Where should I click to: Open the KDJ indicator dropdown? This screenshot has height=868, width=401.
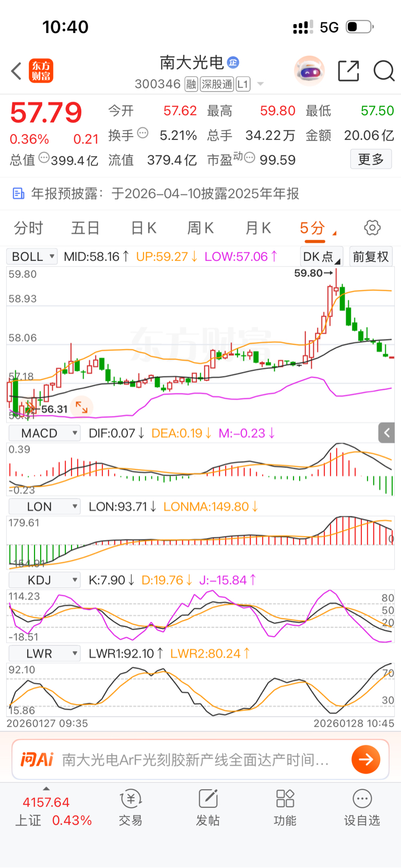tap(44, 580)
